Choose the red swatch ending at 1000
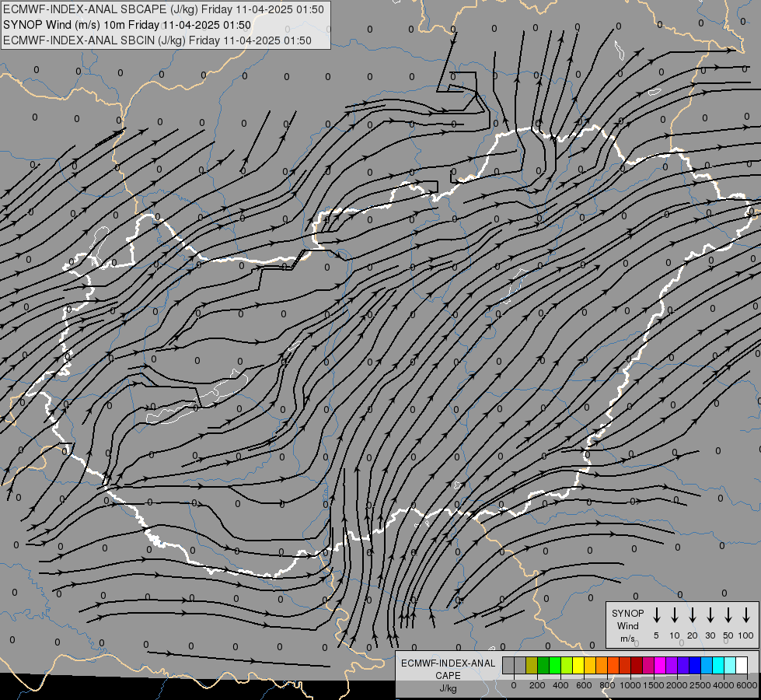 [x=625, y=665]
